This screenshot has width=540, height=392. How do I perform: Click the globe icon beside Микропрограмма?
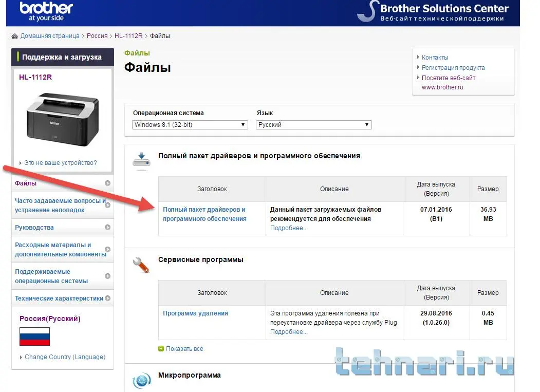(141, 381)
